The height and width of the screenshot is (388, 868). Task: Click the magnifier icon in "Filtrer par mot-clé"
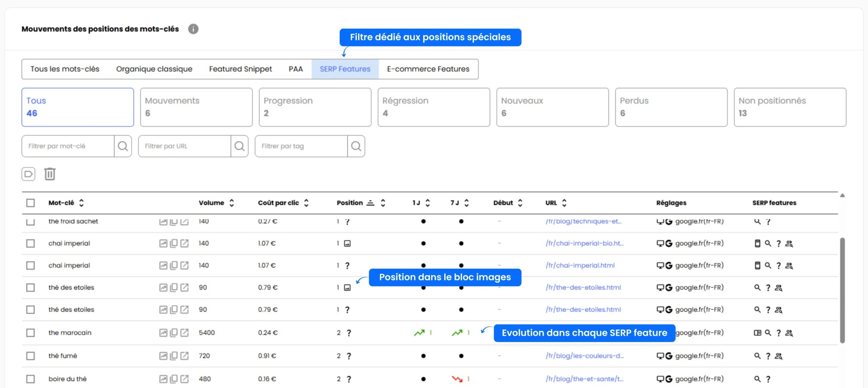point(123,146)
